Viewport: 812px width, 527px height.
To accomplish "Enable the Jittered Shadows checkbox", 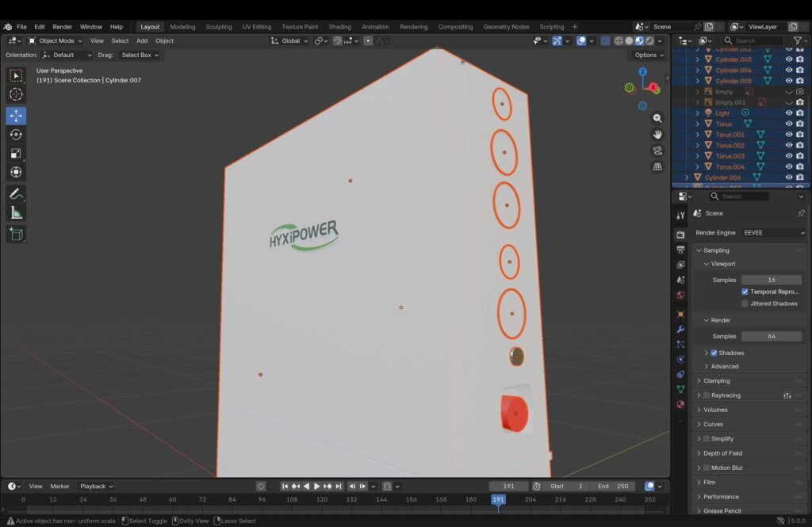I will [745, 304].
